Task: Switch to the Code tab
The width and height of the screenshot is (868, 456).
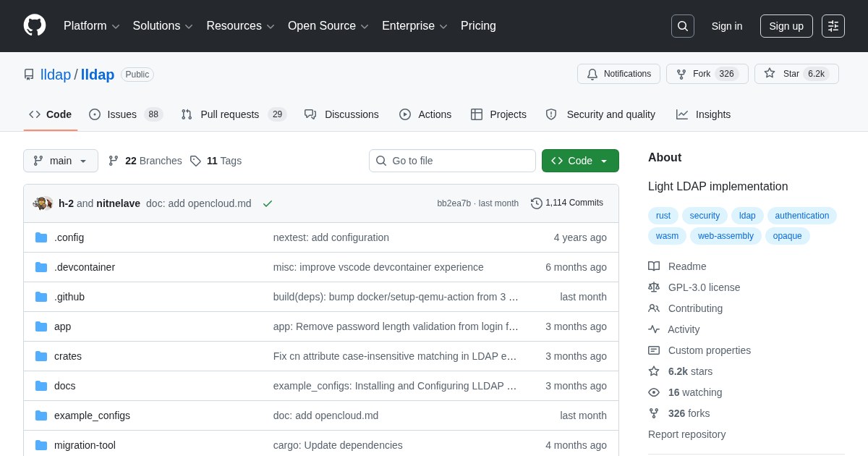Action: point(51,114)
